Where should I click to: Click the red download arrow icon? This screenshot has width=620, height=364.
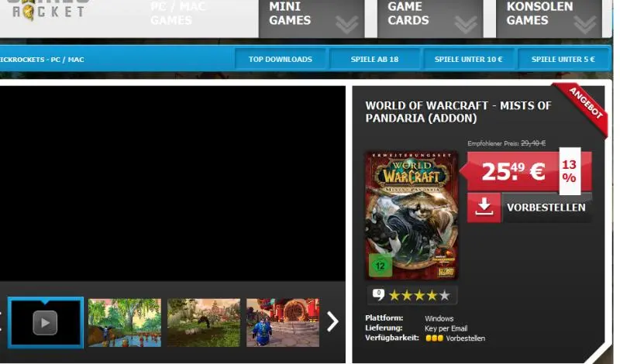(484, 208)
